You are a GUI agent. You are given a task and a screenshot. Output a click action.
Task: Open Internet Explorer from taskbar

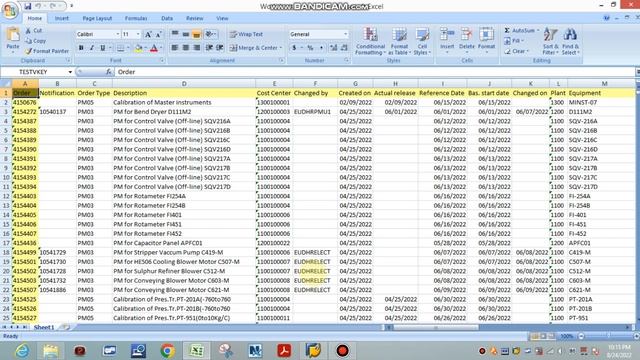pos(22,351)
